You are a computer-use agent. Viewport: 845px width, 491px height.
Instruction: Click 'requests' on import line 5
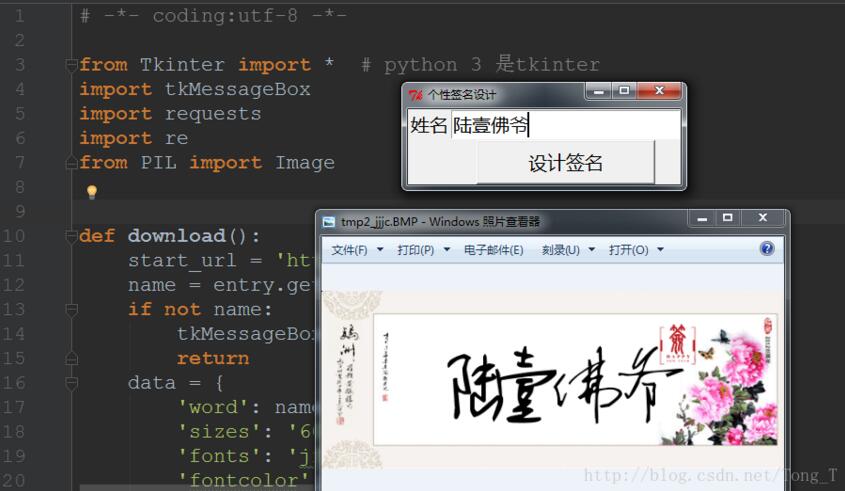tap(213, 114)
